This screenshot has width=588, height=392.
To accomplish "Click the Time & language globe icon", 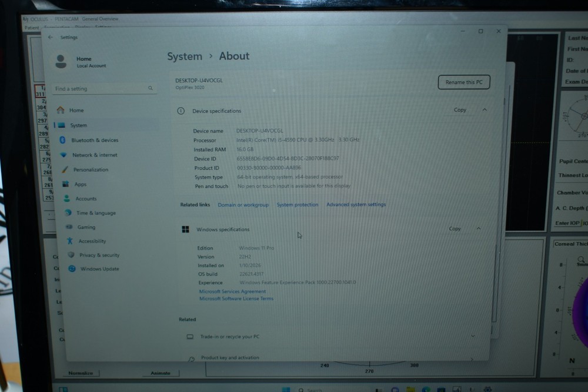I will (x=68, y=212).
